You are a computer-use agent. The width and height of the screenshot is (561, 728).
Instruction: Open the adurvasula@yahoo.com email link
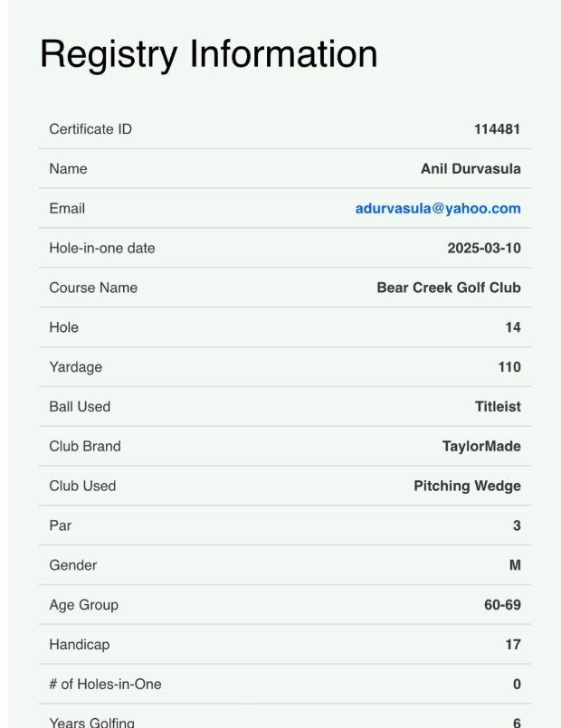pos(438,209)
